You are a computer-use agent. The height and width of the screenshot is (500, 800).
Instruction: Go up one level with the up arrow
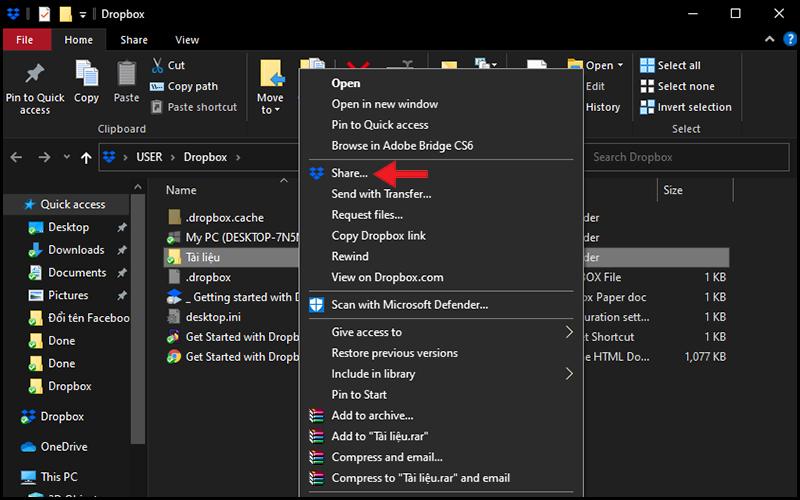coord(86,158)
